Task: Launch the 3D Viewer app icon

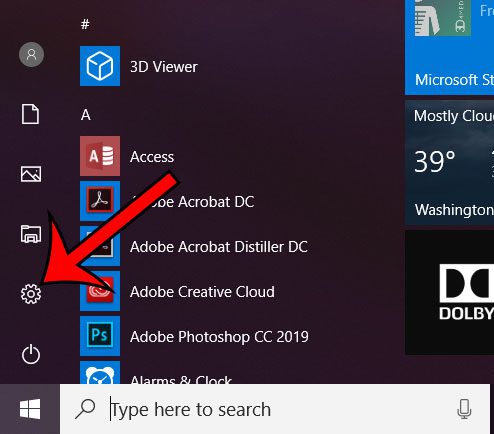Action: (x=100, y=66)
